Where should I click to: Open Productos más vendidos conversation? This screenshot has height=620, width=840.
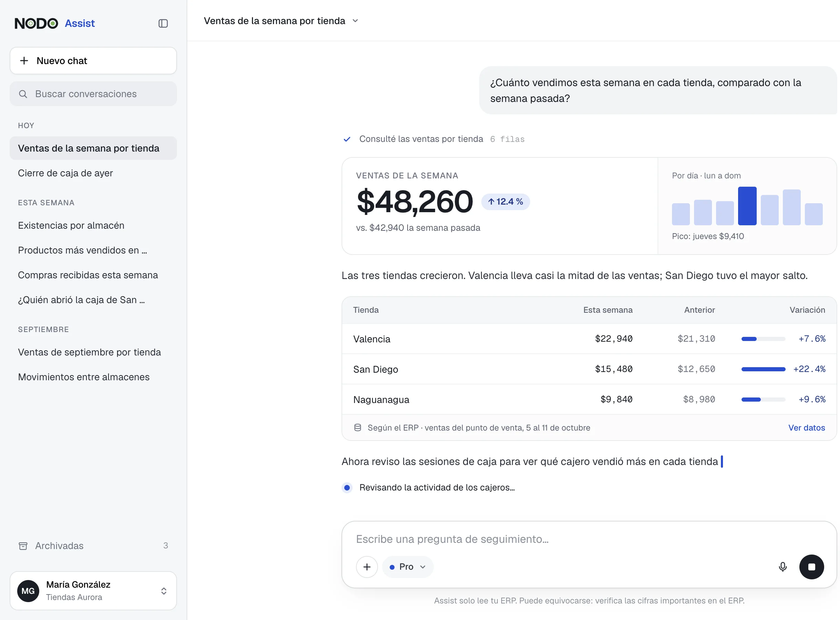click(93, 250)
